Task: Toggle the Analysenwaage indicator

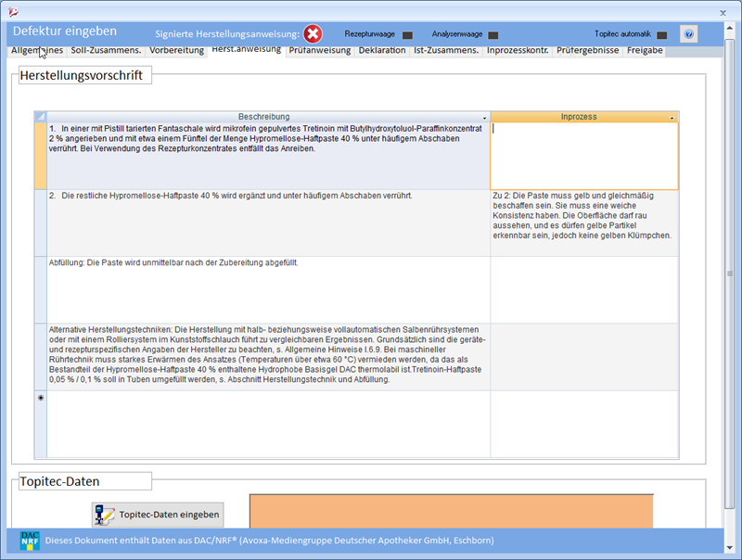Action: point(493,35)
